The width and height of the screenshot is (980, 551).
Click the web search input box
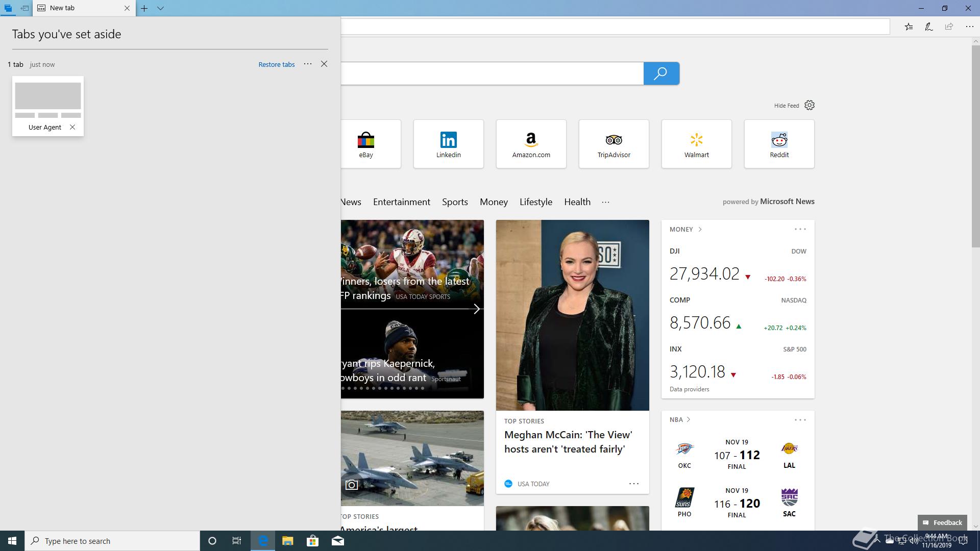point(492,73)
